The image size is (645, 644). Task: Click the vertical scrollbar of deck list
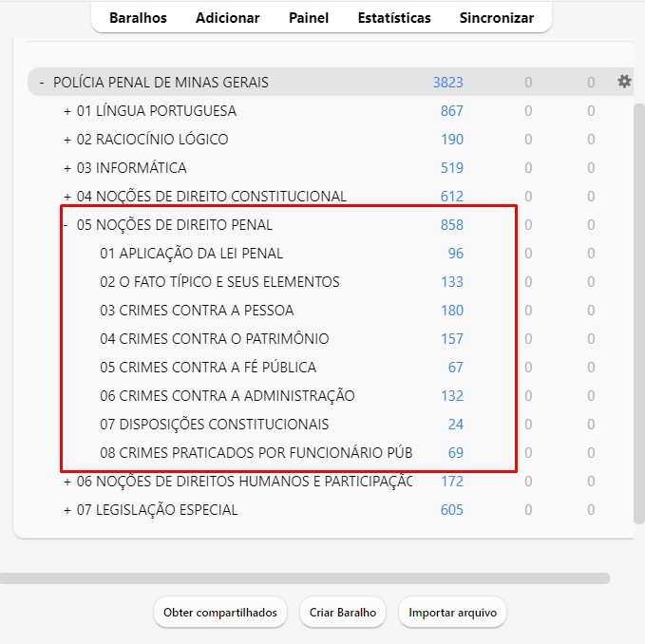(x=639, y=313)
